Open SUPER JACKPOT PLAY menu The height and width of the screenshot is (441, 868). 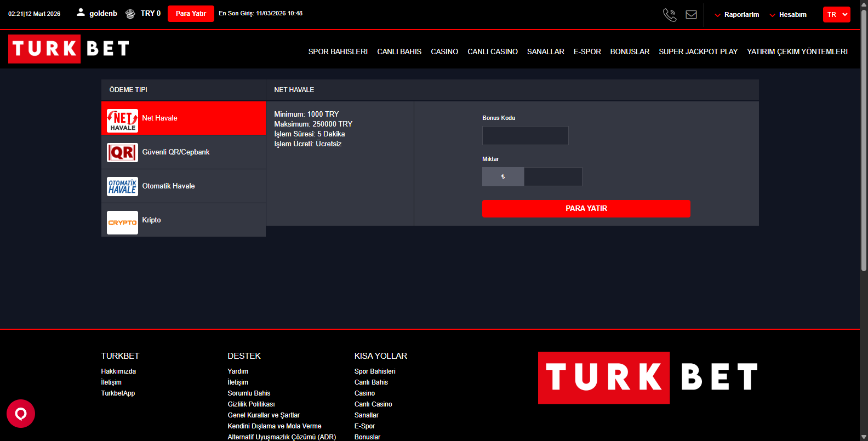[698, 51]
